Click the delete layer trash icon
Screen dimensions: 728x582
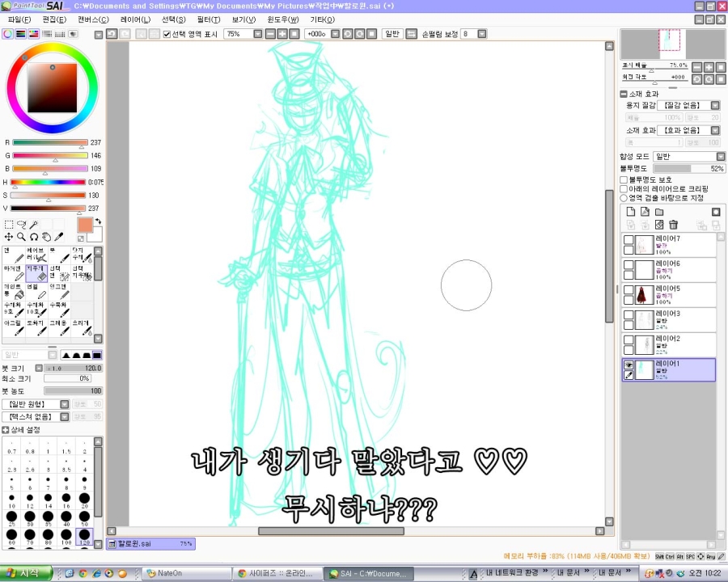coord(673,224)
